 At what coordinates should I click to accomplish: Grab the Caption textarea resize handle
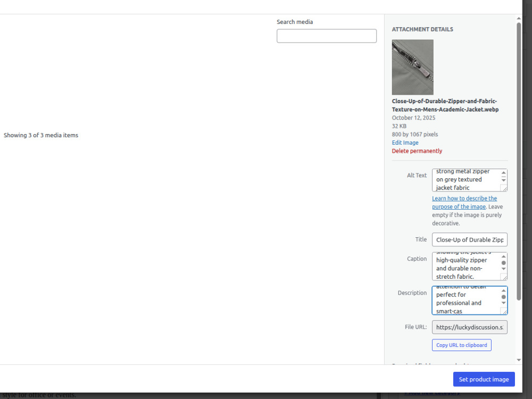coord(504,277)
